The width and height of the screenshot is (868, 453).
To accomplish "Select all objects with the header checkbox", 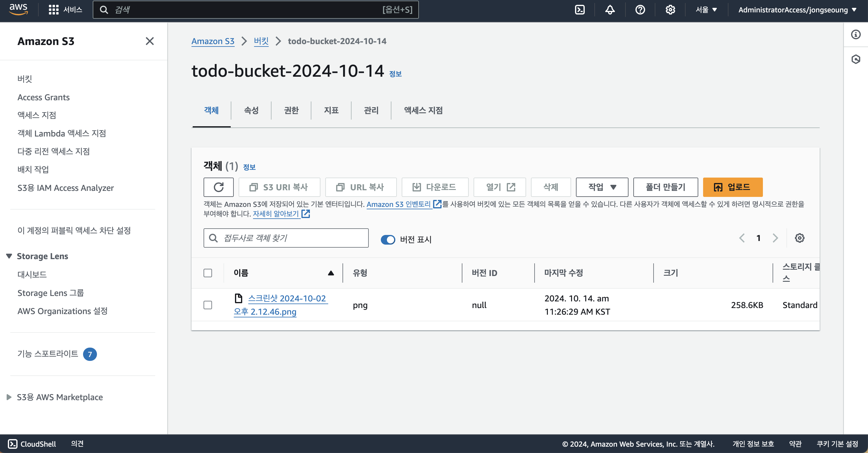I will coord(208,273).
